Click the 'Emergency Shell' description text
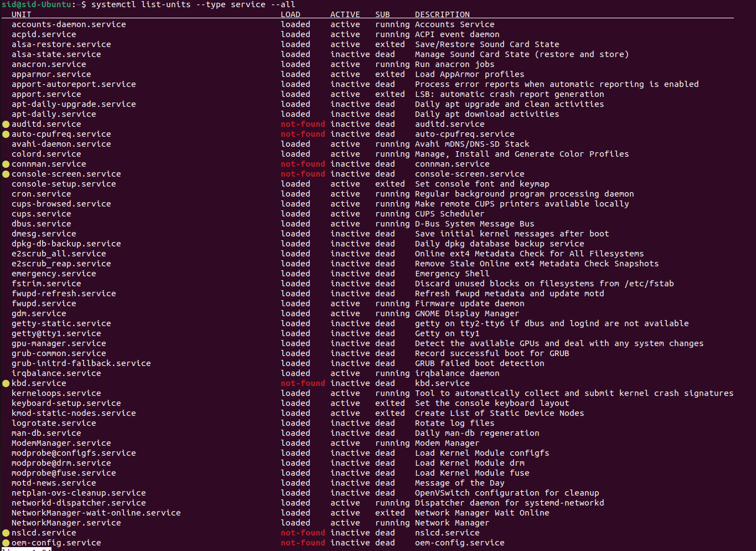The width and height of the screenshot is (756, 551). click(x=452, y=274)
